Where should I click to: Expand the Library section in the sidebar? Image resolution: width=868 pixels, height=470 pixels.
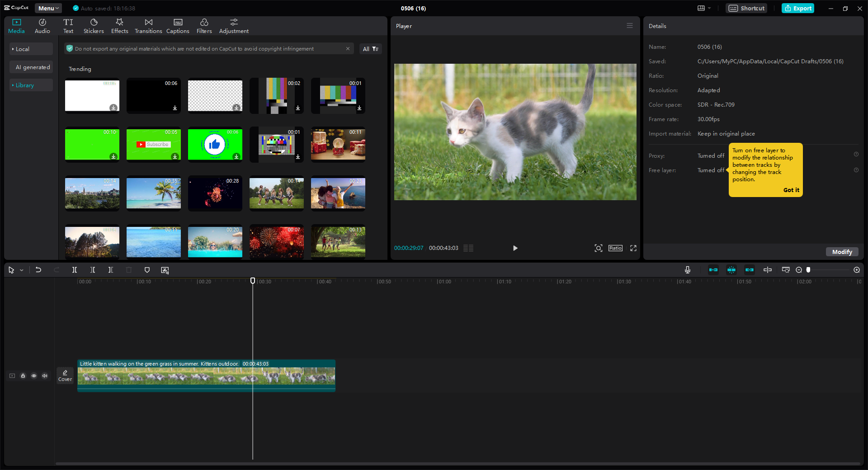pyautogui.click(x=25, y=85)
